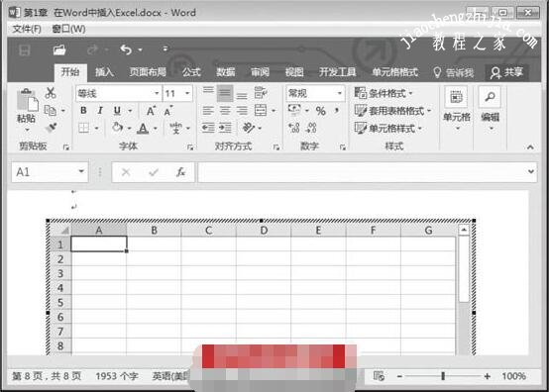Click the Paste clipboard icon
549x392 pixels.
(27, 100)
